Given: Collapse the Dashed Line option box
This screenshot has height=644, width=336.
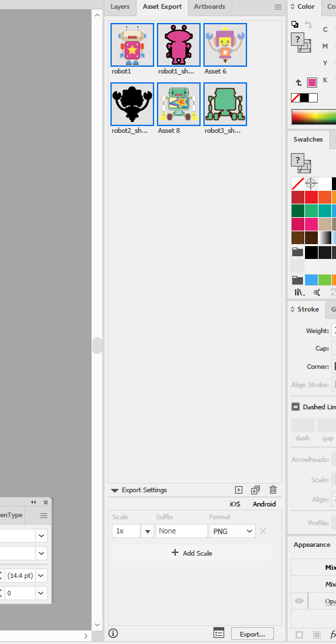Looking at the screenshot, I should click(296, 407).
